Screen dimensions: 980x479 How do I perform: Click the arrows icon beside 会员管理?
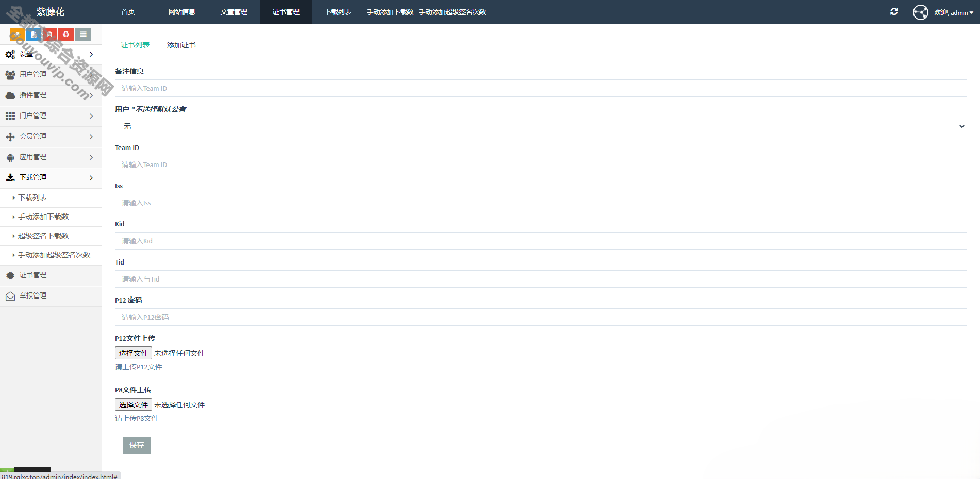[x=10, y=137]
